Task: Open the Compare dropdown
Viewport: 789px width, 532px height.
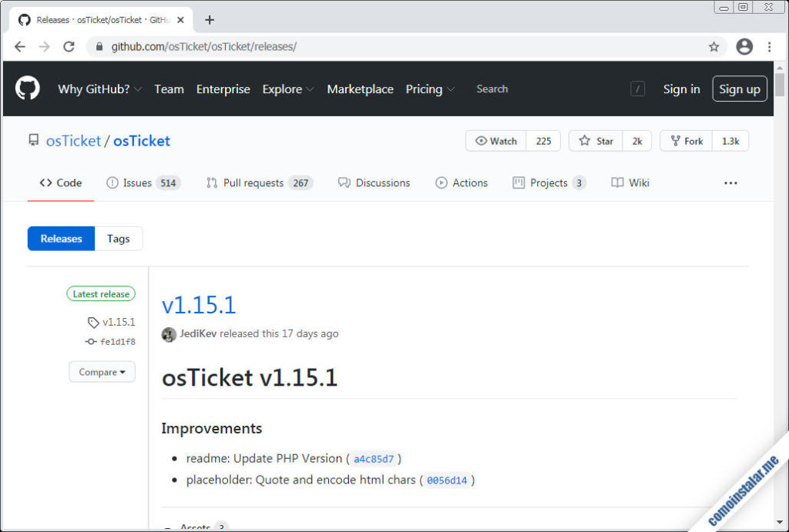Action: 102,372
